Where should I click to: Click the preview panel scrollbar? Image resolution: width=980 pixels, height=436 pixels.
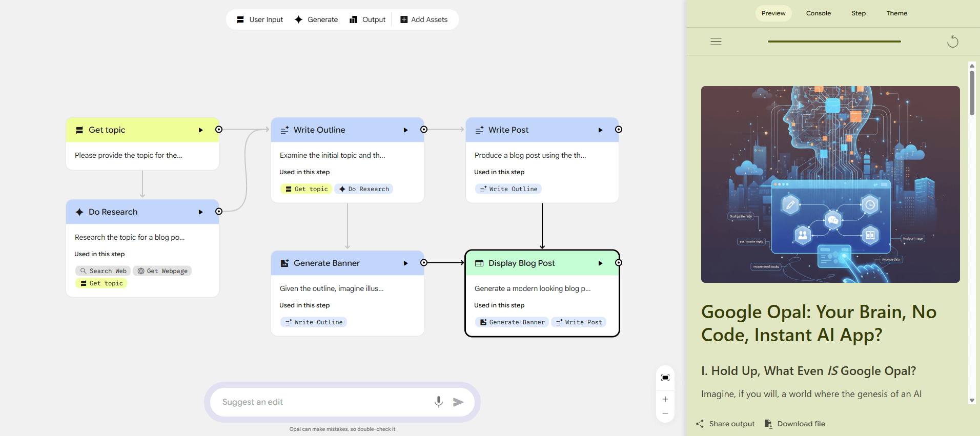972,92
